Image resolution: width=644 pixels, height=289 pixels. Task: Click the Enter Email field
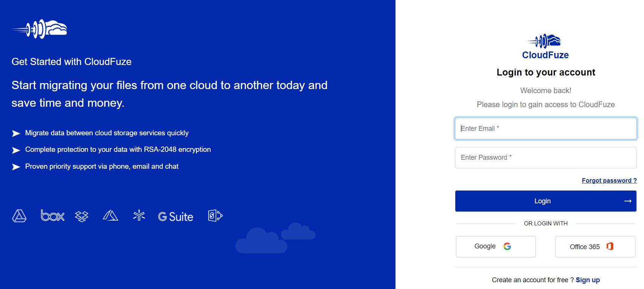point(546,129)
